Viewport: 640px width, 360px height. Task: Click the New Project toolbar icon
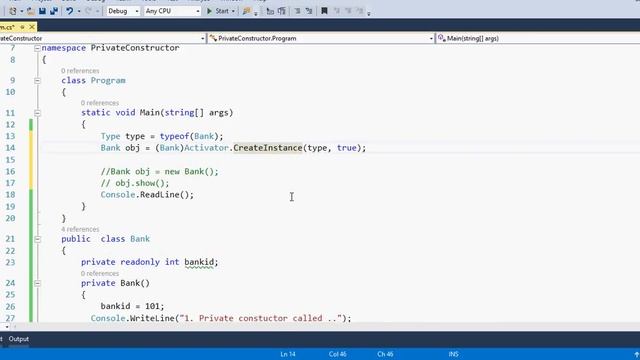[x=13, y=11]
